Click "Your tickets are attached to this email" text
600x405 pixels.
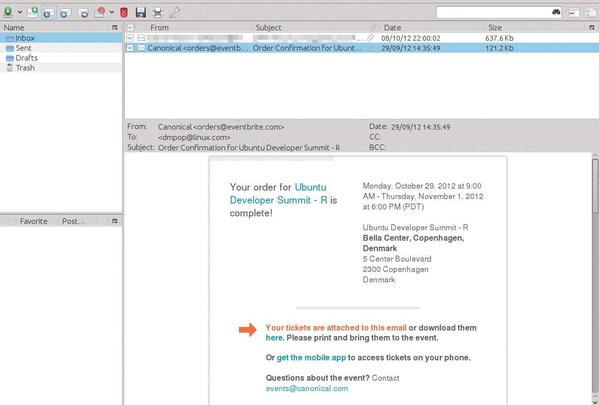336,328
